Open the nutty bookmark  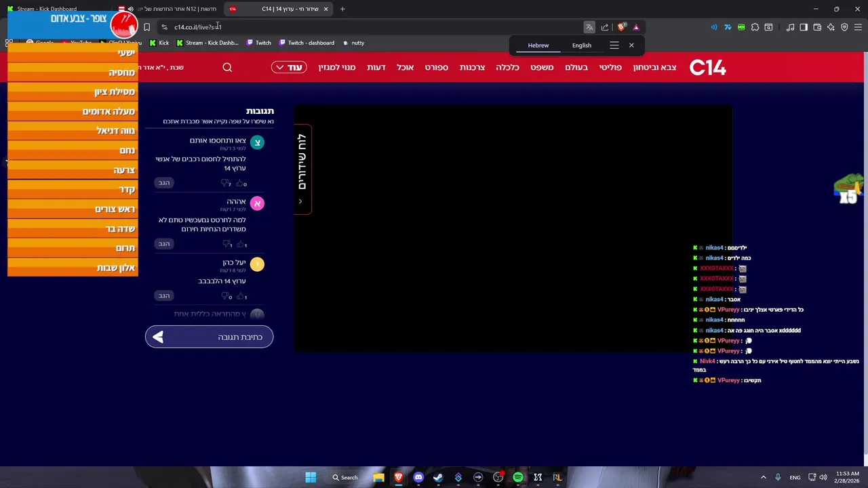[x=353, y=43]
